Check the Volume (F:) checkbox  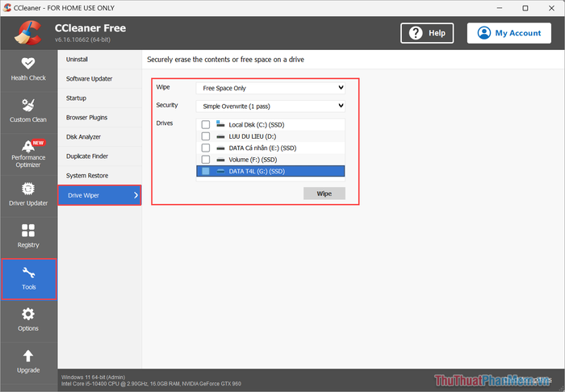click(205, 160)
